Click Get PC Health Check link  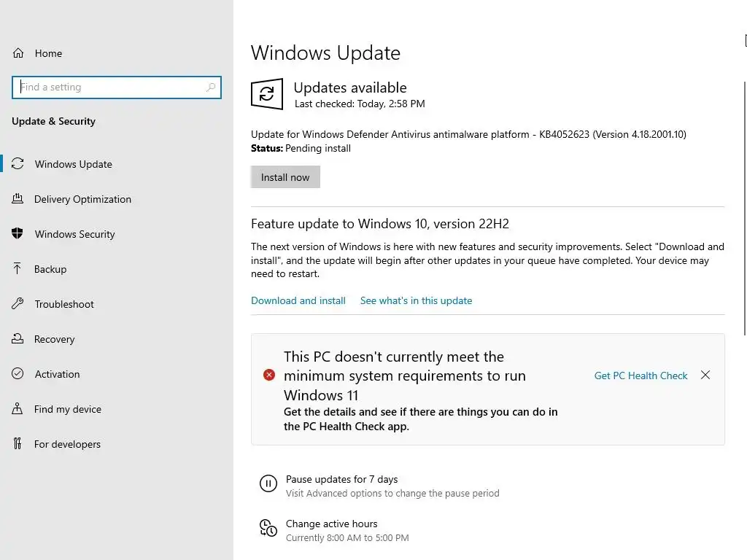pyautogui.click(x=640, y=376)
